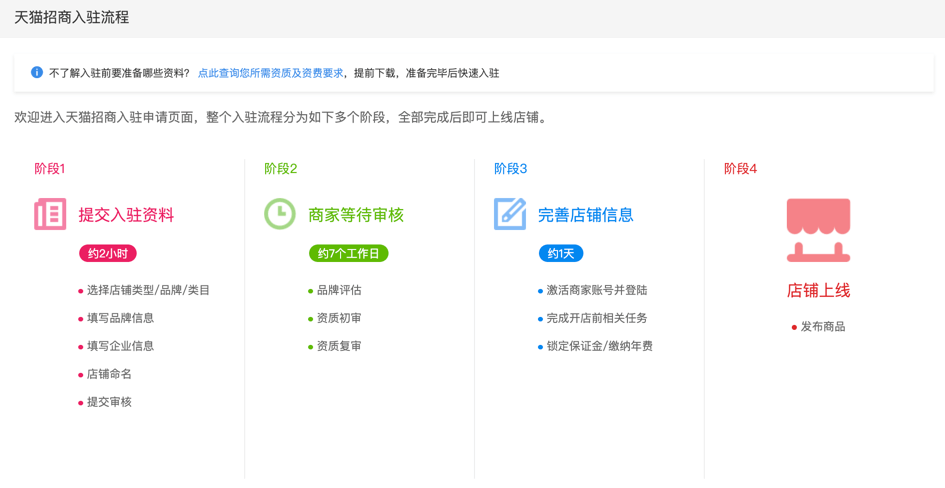Click the blue info icon in notice bar
The image size is (945, 488).
click(x=37, y=73)
